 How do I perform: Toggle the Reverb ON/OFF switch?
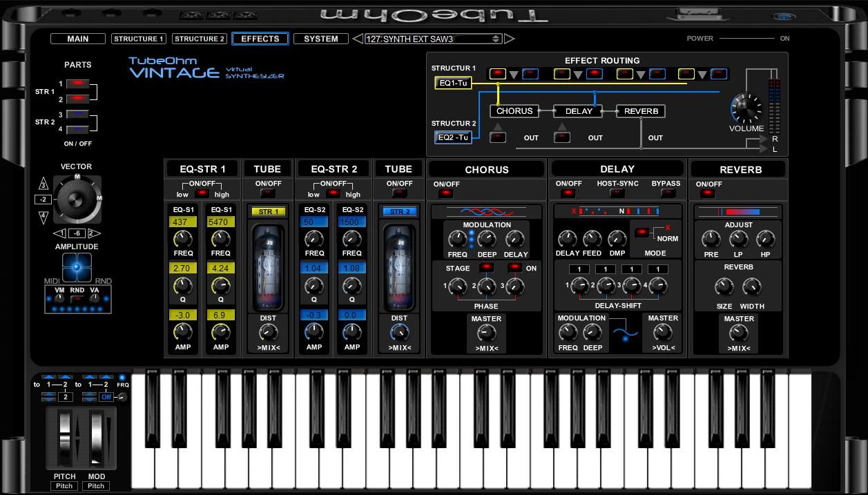point(708,194)
